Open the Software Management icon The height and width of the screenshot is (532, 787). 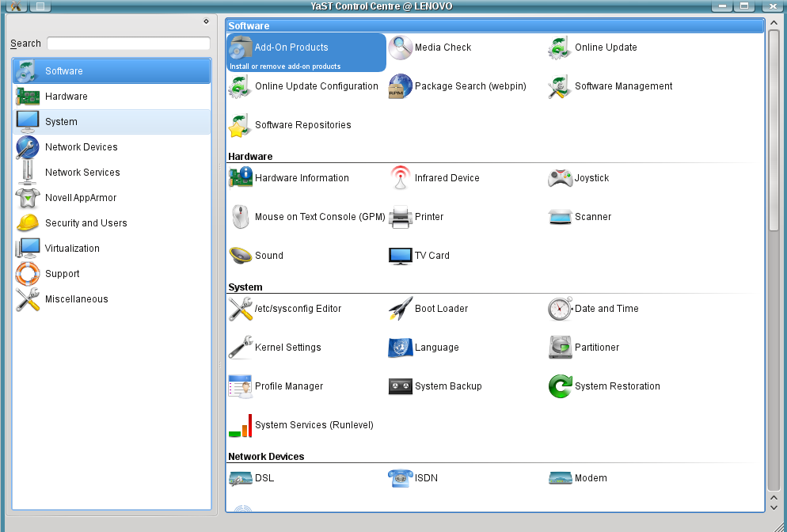[560, 86]
